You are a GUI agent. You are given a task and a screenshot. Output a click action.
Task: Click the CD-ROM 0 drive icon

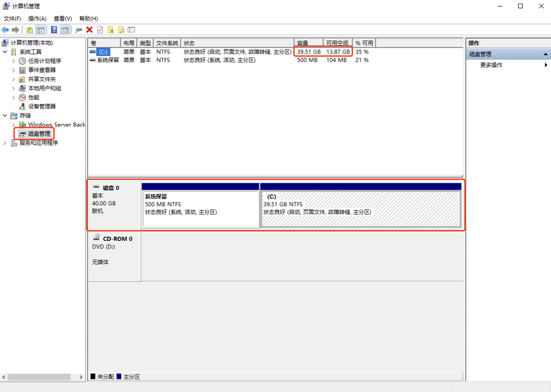pyautogui.click(x=97, y=238)
